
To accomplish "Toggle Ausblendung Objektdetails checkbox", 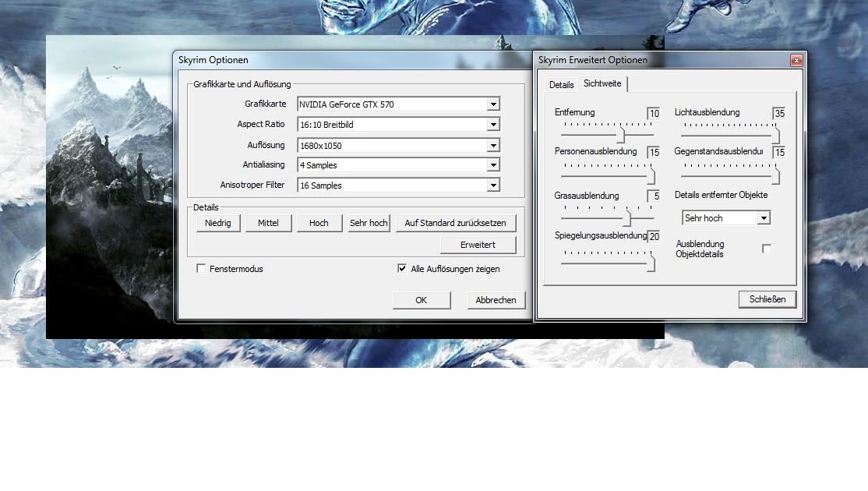I will (767, 249).
